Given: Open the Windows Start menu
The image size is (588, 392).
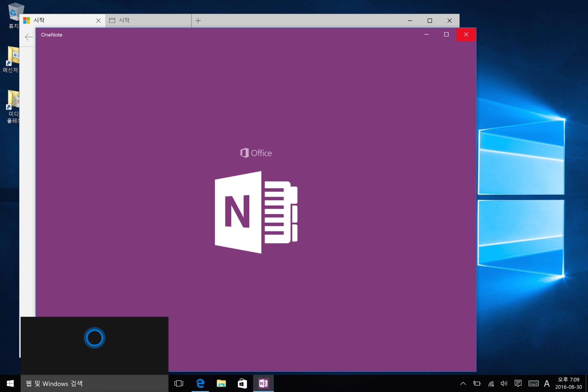Looking at the screenshot, I should (10, 383).
